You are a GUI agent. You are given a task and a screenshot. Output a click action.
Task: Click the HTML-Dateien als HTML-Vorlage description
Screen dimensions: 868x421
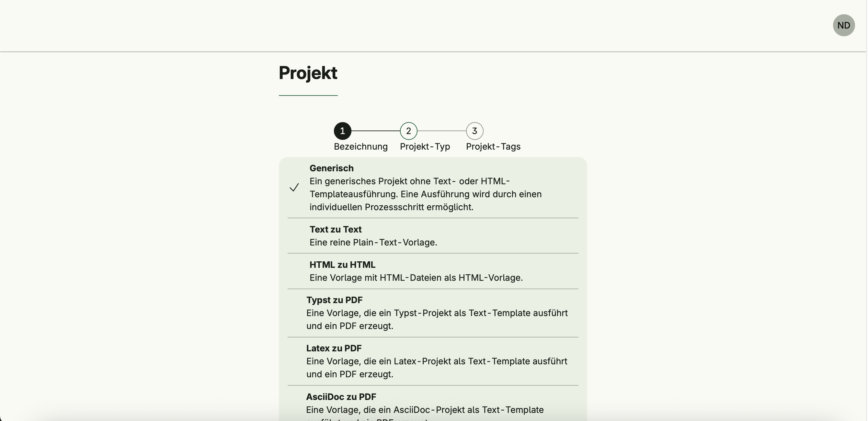[416, 278]
